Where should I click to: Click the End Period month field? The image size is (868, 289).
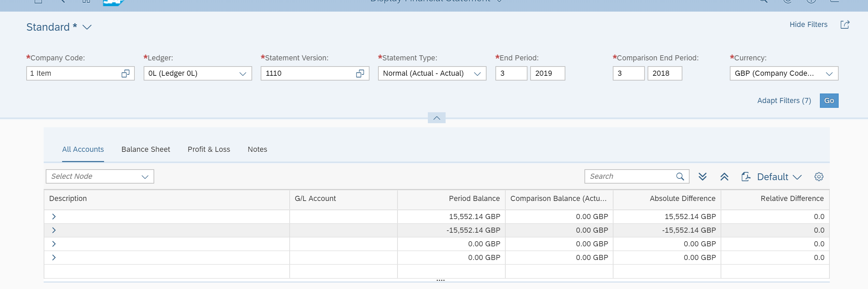coord(511,73)
